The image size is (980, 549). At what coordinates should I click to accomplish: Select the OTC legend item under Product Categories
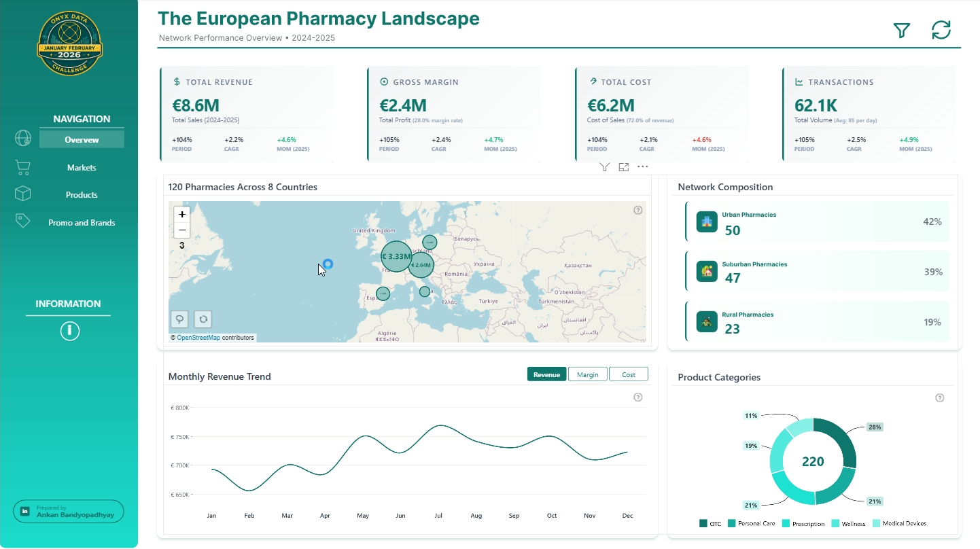click(710, 523)
